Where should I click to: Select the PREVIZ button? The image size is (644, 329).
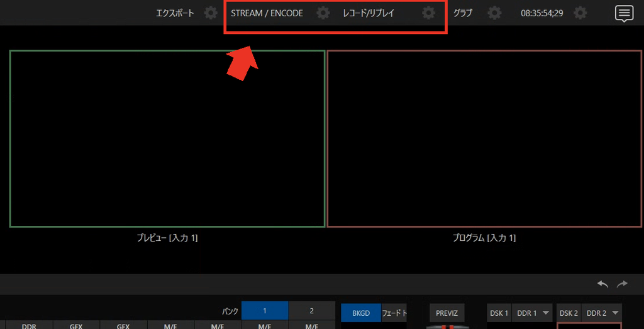coord(447,313)
